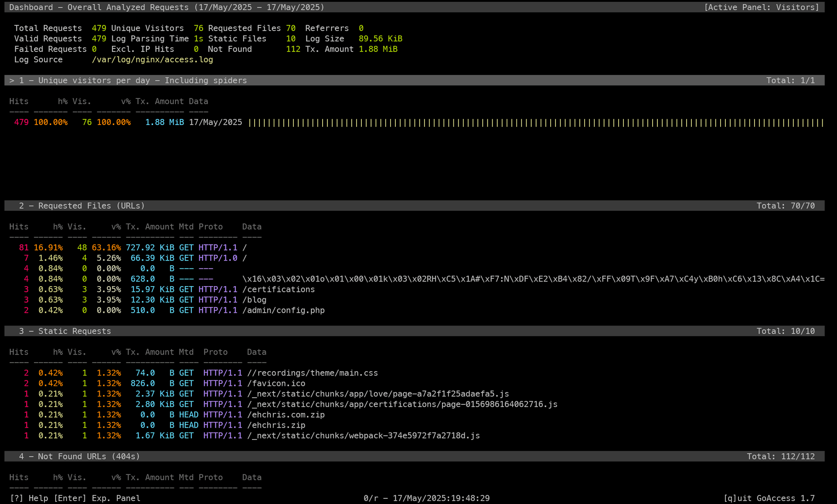
Task: Click the 510.0 B Tx. Amount value
Action: point(152,310)
